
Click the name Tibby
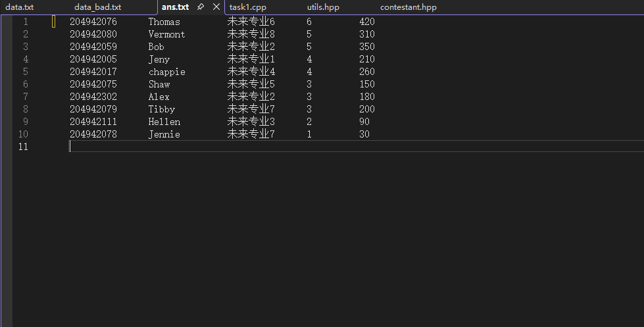point(162,109)
